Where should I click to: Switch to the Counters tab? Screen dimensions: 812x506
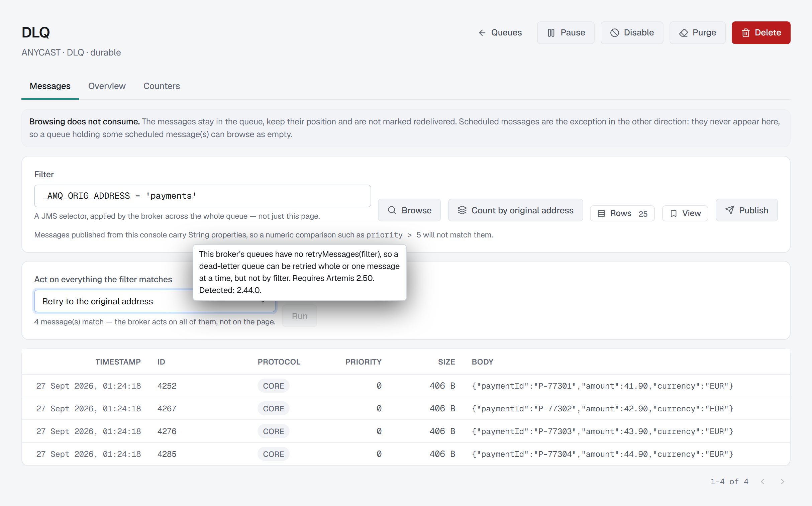162,86
